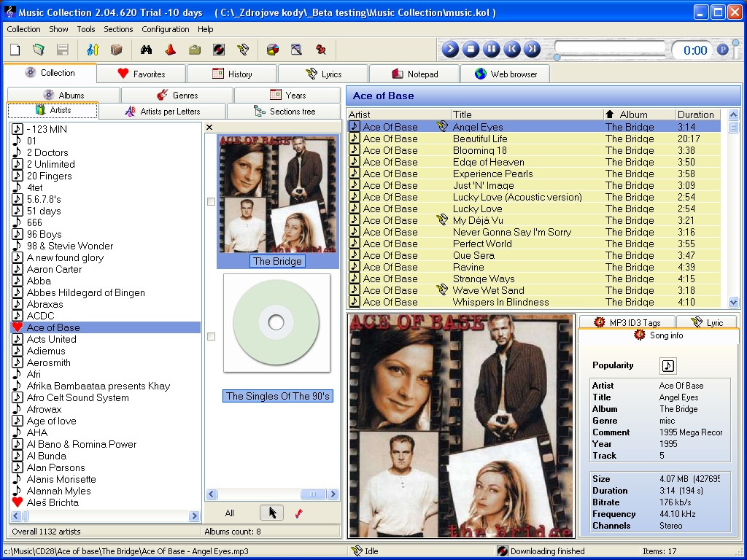
Task: Click the red pushpin toolbar icon
Action: tap(321, 50)
